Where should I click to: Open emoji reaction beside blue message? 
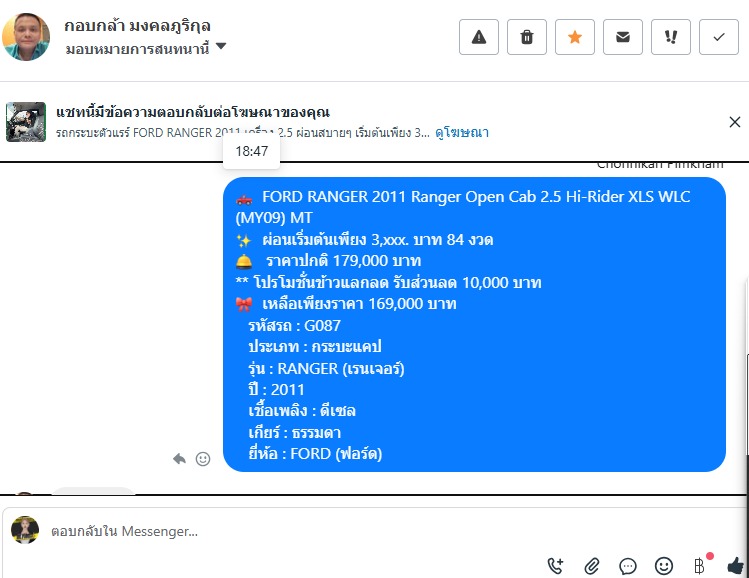(203, 459)
